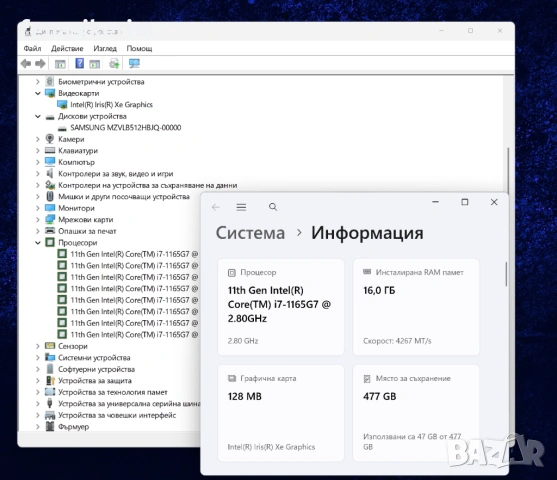Image resolution: width=557 pixels, height=480 pixels.
Task: Click the Мрежови карти network icon
Action: coord(50,219)
